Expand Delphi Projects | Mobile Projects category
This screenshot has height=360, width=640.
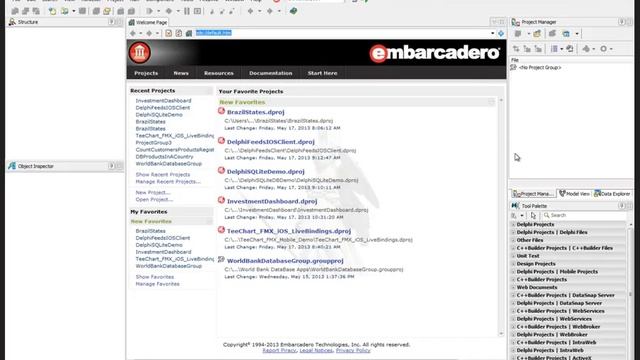pyautogui.click(x=513, y=272)
